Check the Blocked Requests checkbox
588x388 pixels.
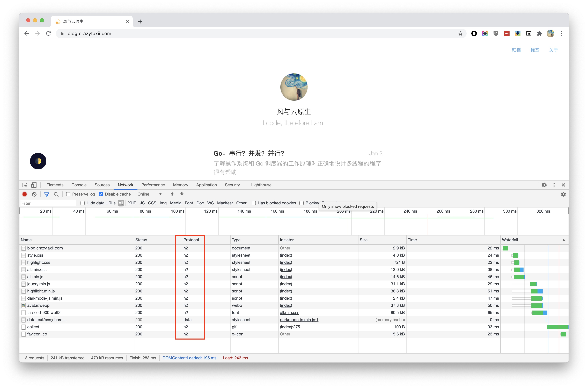click(x=301, y=203)
